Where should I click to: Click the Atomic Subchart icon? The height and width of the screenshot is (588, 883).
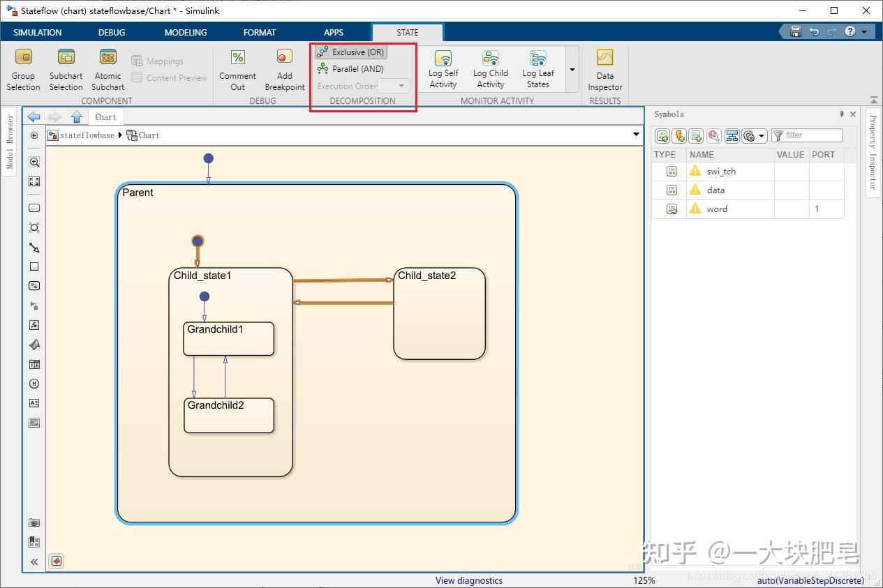[x=107, y=57]
